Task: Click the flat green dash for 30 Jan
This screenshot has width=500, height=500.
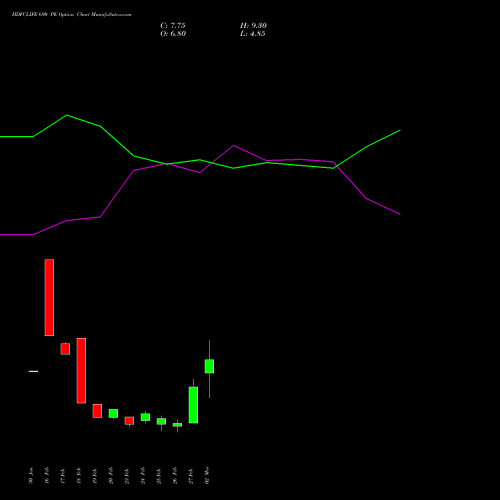Action: [x=33, y=371]
